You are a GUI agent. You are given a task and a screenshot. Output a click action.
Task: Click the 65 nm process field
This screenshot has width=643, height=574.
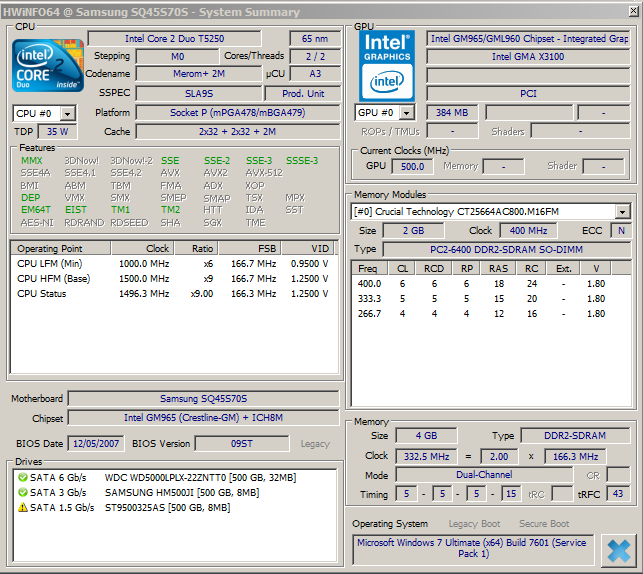click(315, 39)
